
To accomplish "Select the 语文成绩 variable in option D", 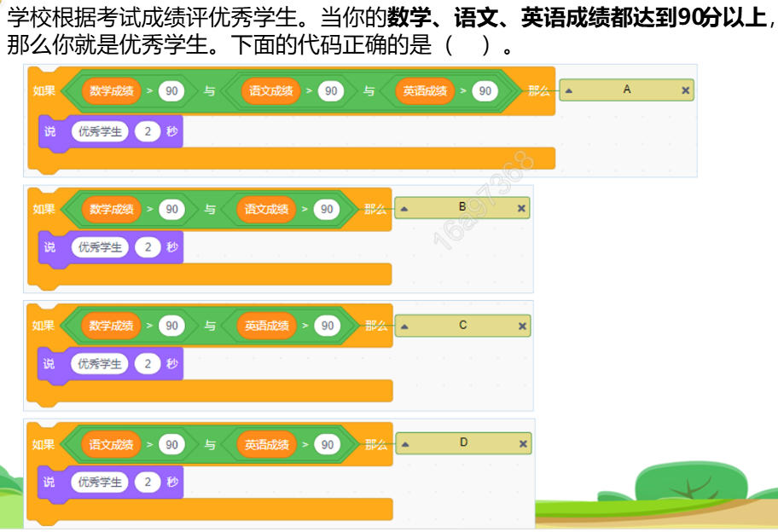I will (x=111, y=445).
